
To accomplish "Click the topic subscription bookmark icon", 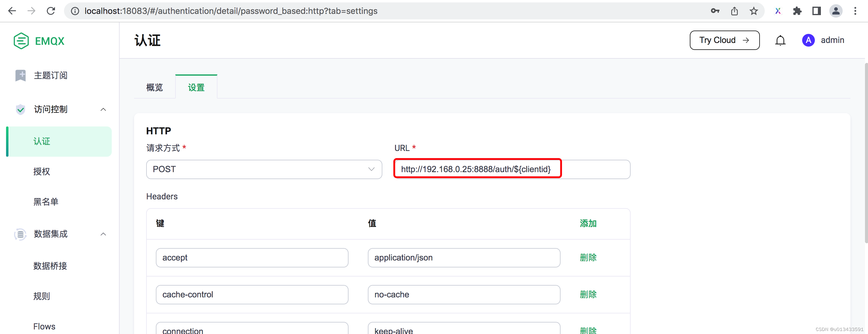I will tap(21, 75).
